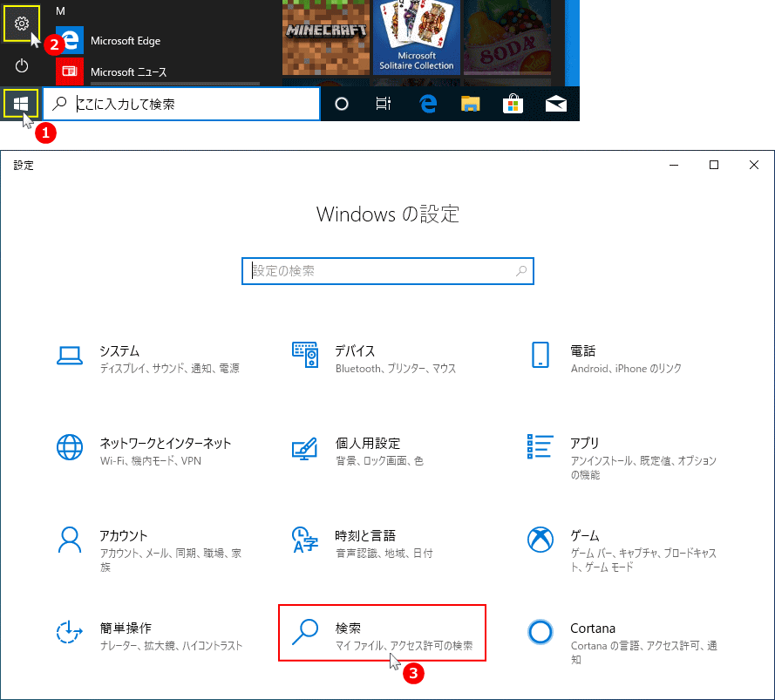The height and width of the screenshot is (700, 775).
Task: Click the 電話 category title
Action: click(x=583, y=351)
